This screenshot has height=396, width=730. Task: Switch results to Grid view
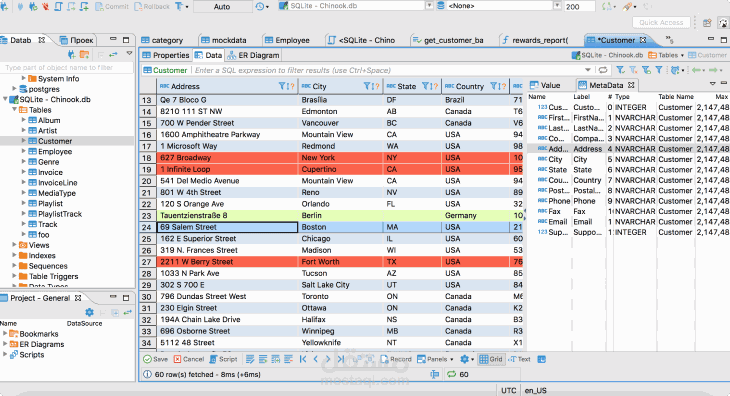point(491,359)
